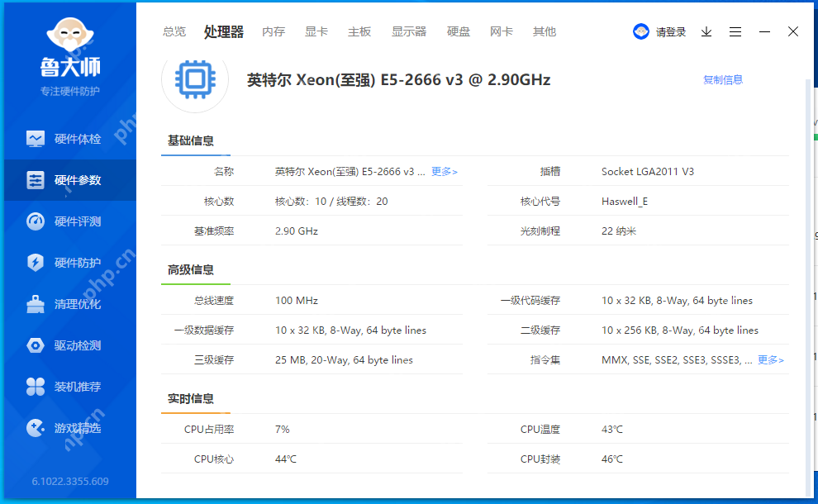
Task: Open the 硬盘 tab
Action: 458,31
